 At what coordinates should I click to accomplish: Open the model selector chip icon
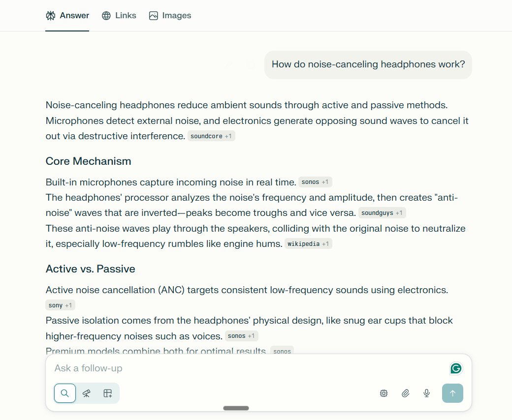click(x=384, y=393)
